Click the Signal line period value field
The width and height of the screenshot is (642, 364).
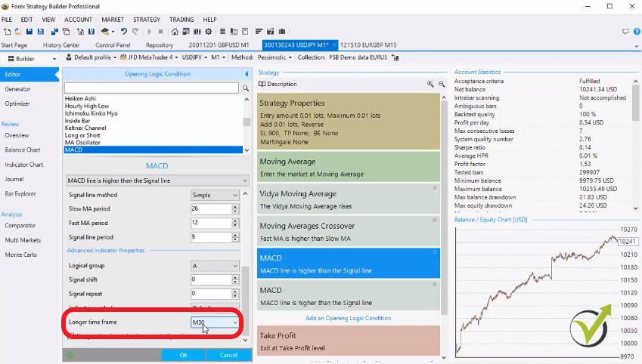tap(211, 237)
